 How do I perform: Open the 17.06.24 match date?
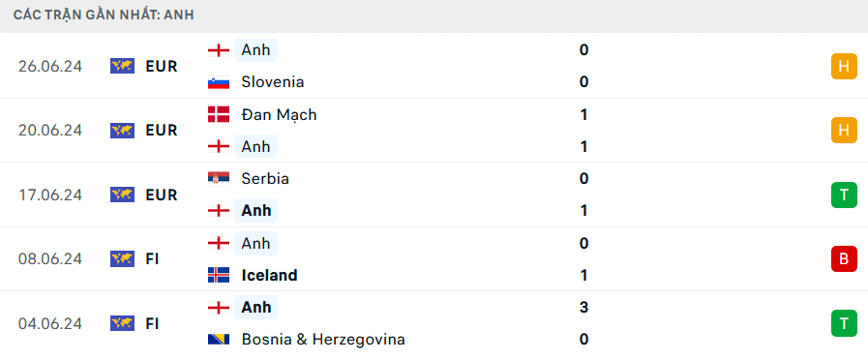49,195
